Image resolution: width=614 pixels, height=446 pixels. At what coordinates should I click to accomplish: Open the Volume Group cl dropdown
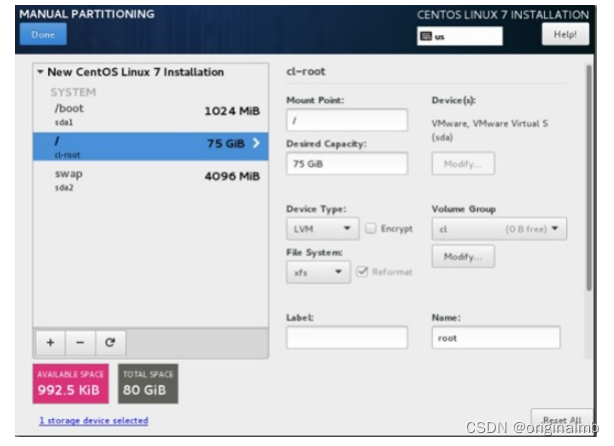[x=499, y=229]
